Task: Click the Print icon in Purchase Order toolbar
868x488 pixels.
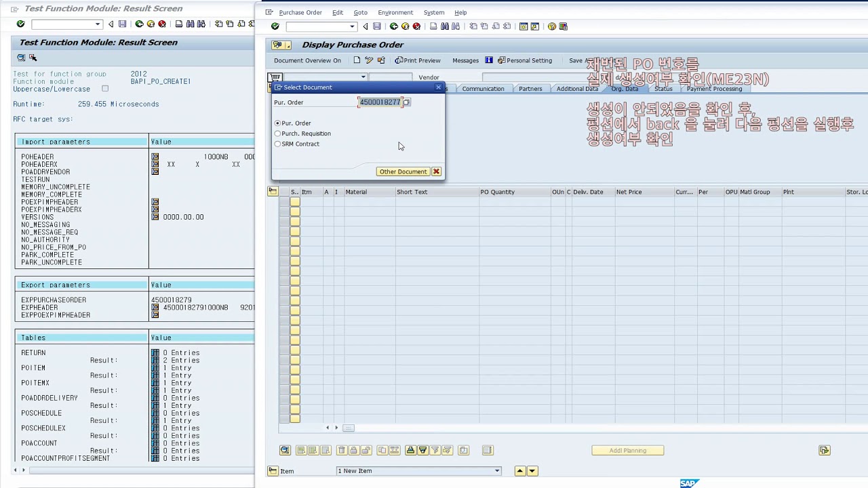Action: click(433, 26)
